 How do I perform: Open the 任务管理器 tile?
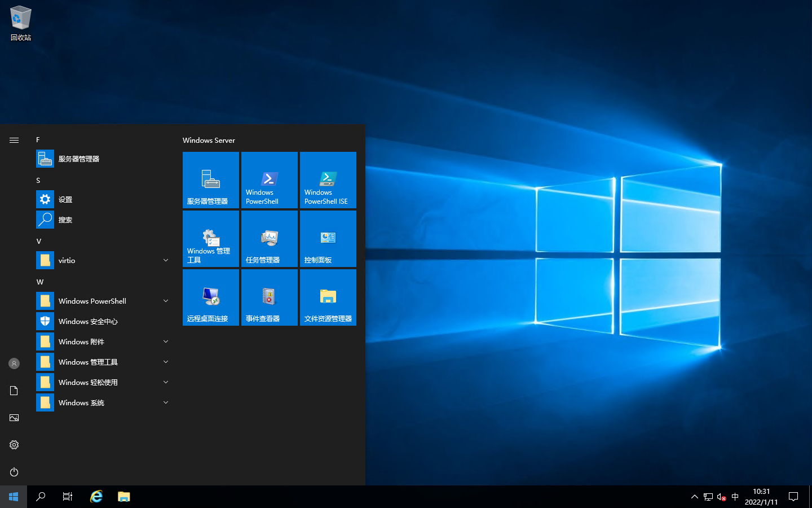pos(270,239)
